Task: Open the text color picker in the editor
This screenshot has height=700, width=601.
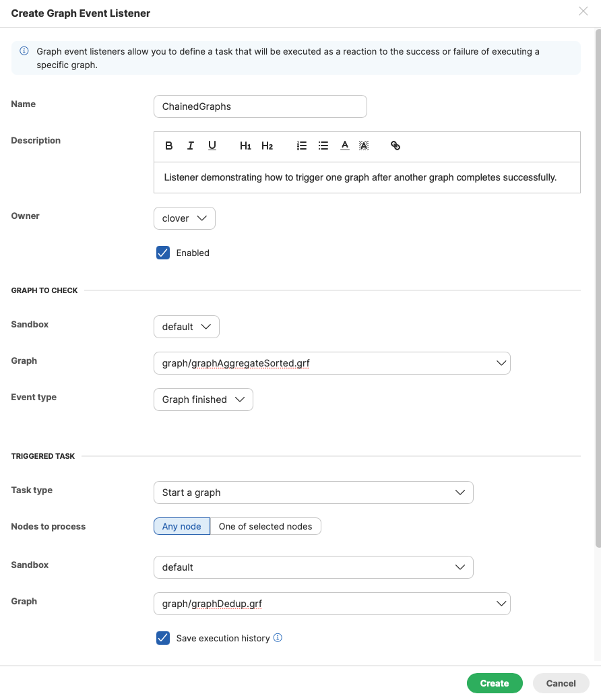Action: tap(344, 146)
